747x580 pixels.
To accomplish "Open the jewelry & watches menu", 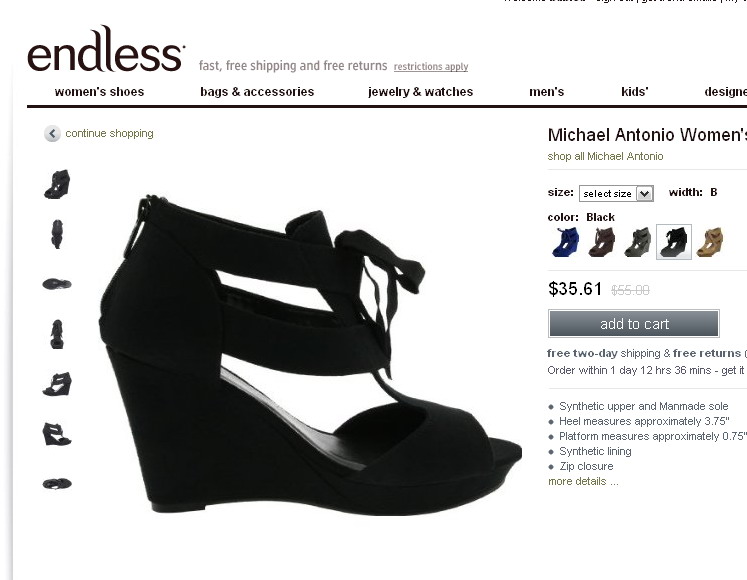I will tap(421, 92).
